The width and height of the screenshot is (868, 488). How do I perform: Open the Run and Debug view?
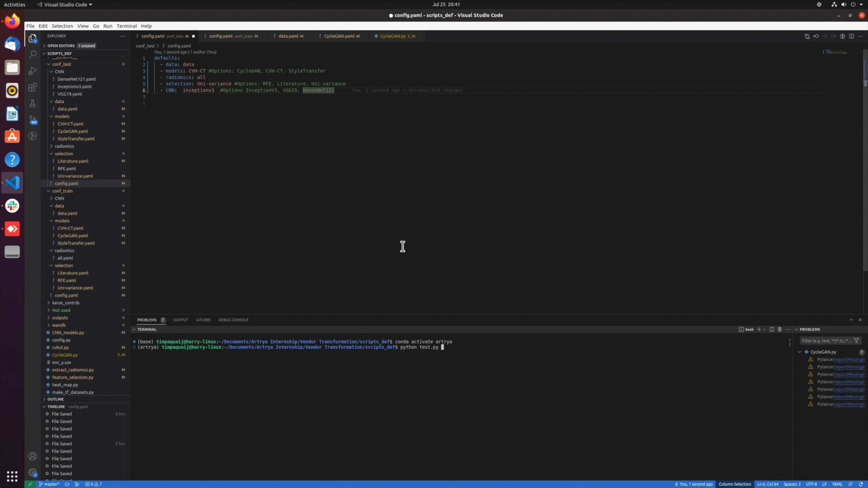click(33, 70)
